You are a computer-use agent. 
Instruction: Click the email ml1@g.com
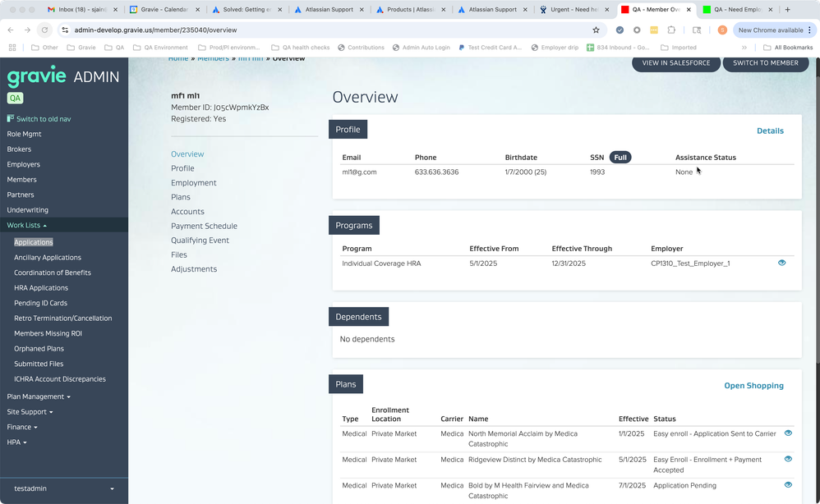click(359, 172)
